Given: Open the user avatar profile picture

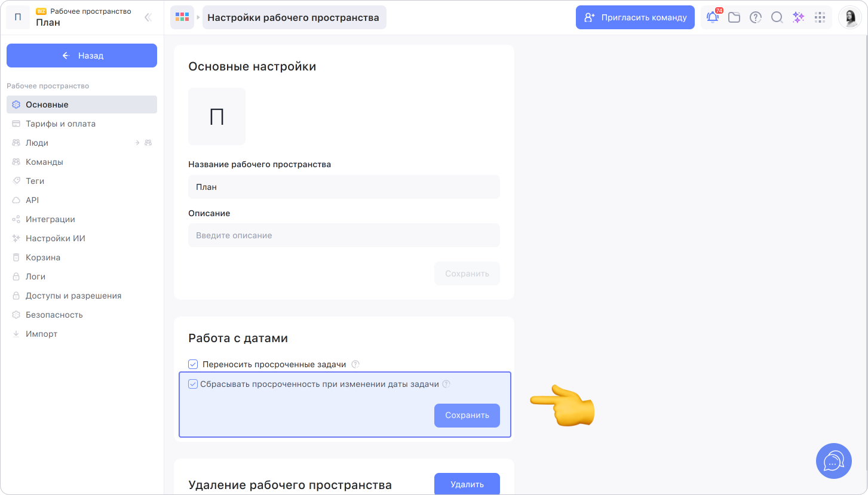Looking at the screenshot, I should point(849,17).
